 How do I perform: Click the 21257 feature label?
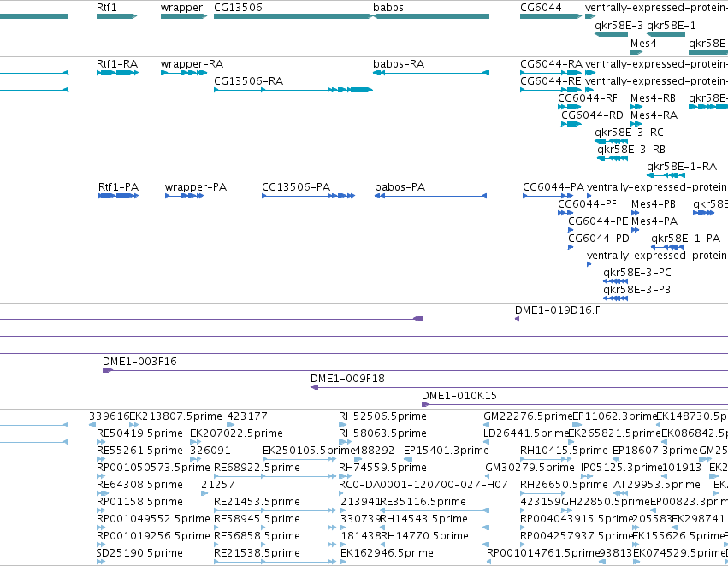218,486
